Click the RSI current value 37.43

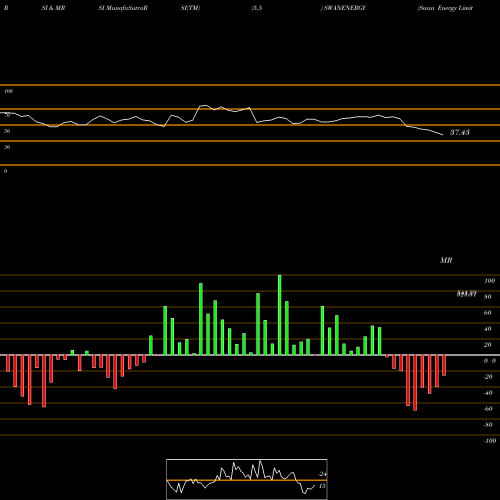point(460,132)
